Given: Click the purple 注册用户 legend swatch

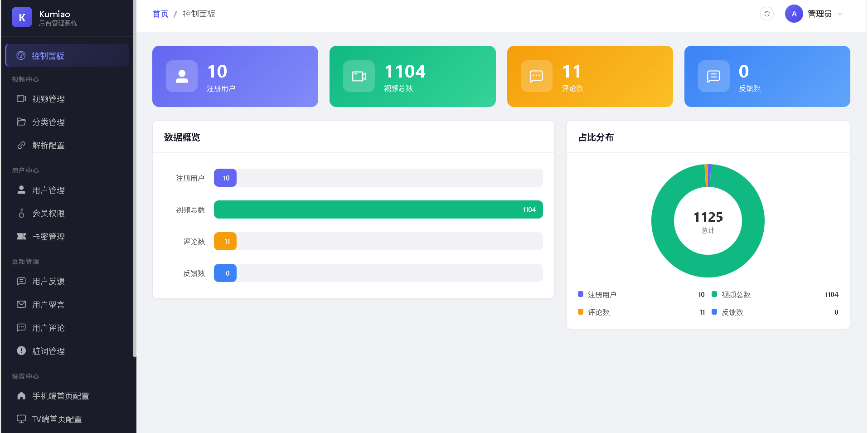Looking at the screenshot, I should pos(581,294).
